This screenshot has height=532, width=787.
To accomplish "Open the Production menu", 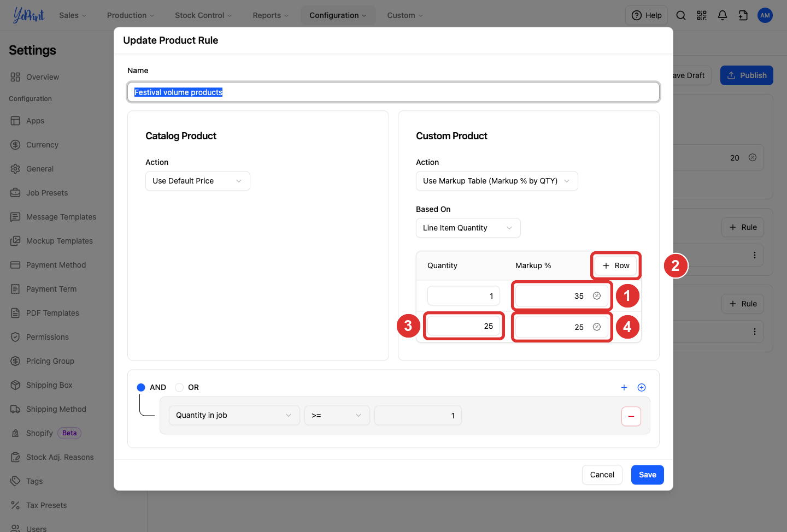I will 131,15.
